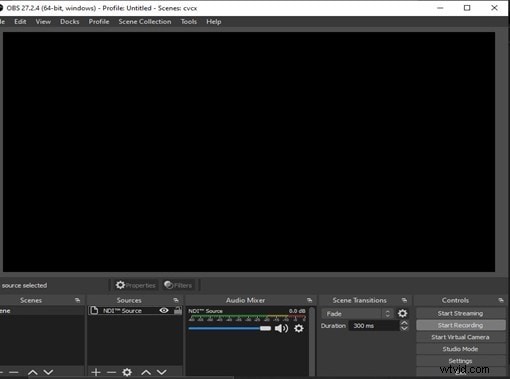Move scene down in Scenes list
Image resolution: width=510 pixels, height=379 pixels.
(x=48, y=372)
